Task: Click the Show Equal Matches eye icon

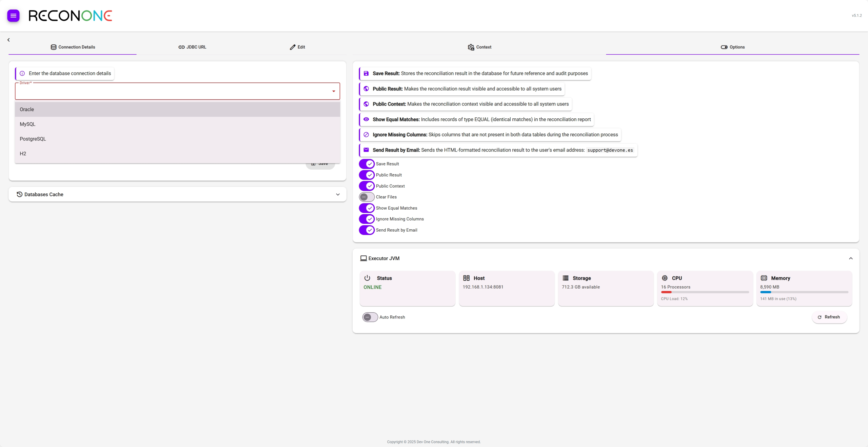Action: [x=366, y=119]
